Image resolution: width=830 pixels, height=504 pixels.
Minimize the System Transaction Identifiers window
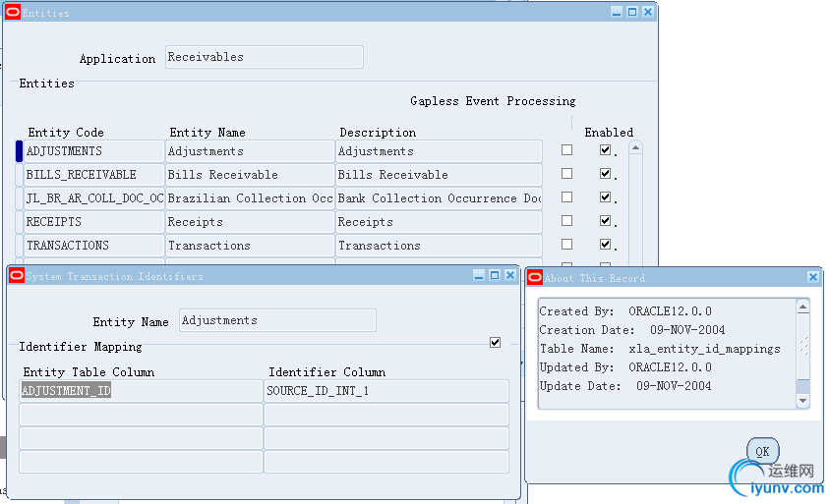479,275
